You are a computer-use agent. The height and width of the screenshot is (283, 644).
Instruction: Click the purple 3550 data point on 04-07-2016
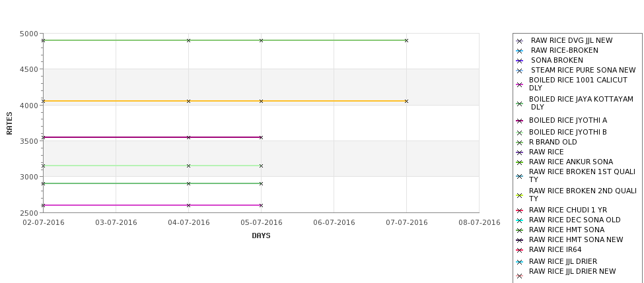pyautogui.click(x=188, y=137)
